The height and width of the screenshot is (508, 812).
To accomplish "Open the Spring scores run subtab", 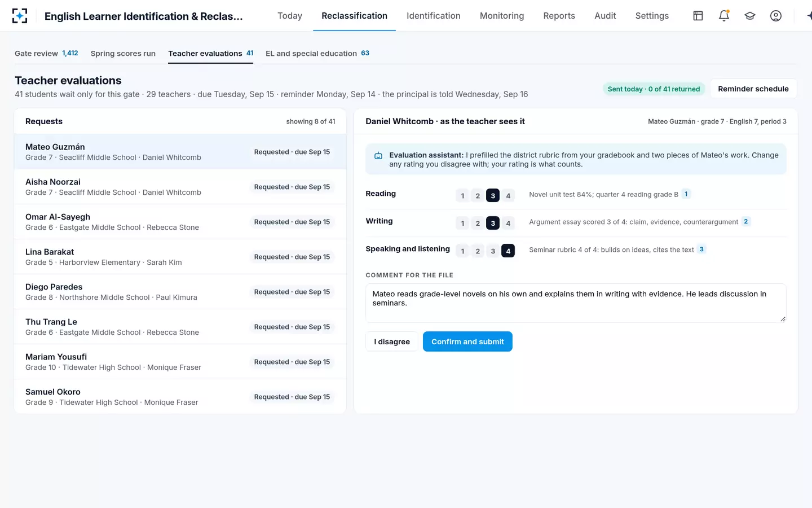I will point(123,54).
